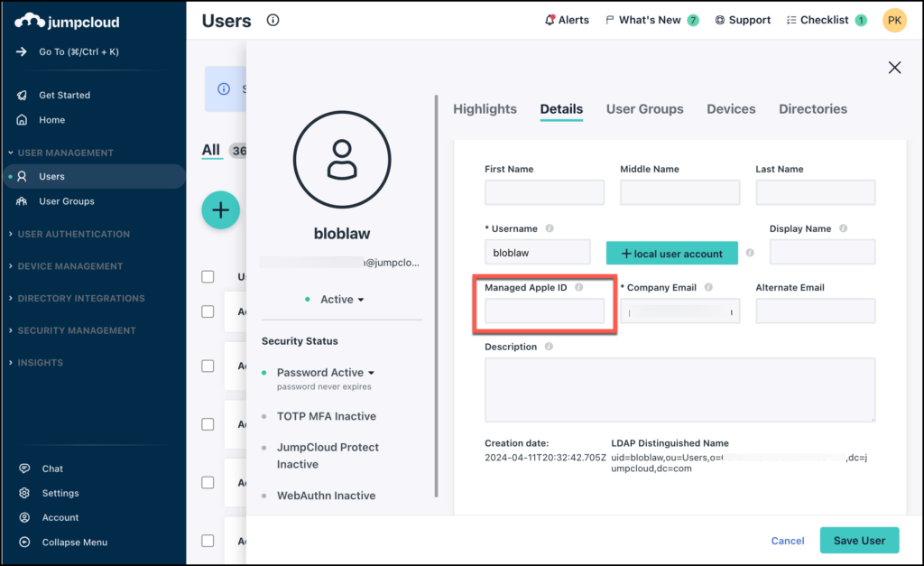Toggle the select-all header checkbox

click(x=208, y=276)
